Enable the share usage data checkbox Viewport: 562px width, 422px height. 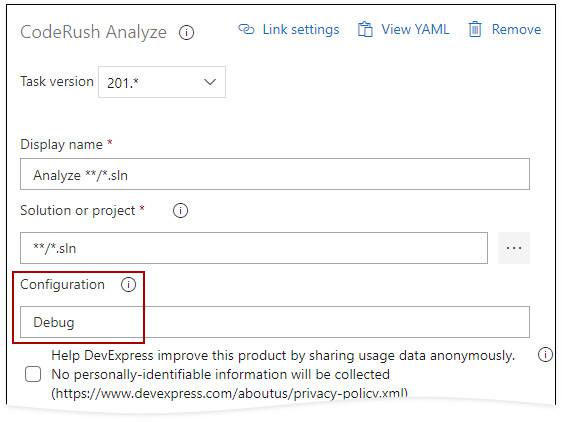point(33,374)
